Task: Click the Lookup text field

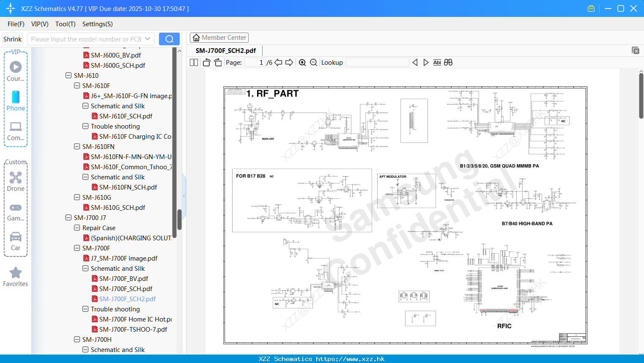Action: point(378,62)
